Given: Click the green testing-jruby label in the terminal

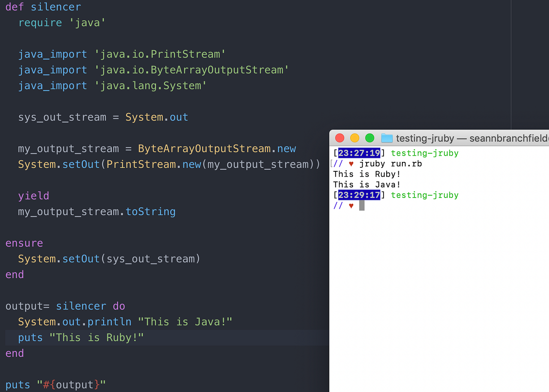Looking at the screenshot, I should point(424,153).
